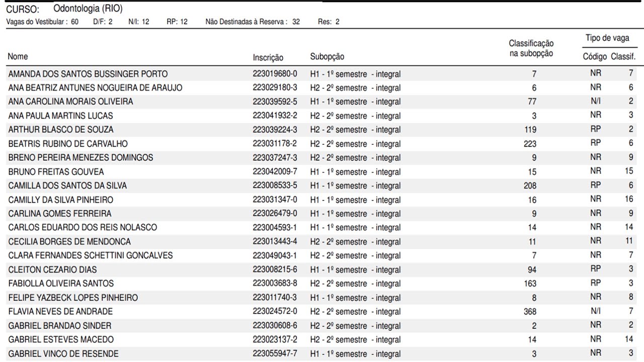Click the Classificação na subopção header

(x=531, y=49)
